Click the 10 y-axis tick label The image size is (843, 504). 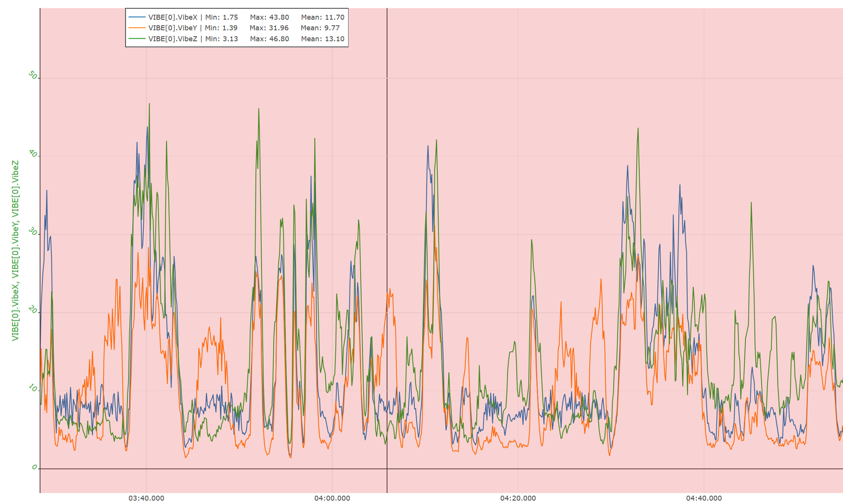click(x=32, y=388)
